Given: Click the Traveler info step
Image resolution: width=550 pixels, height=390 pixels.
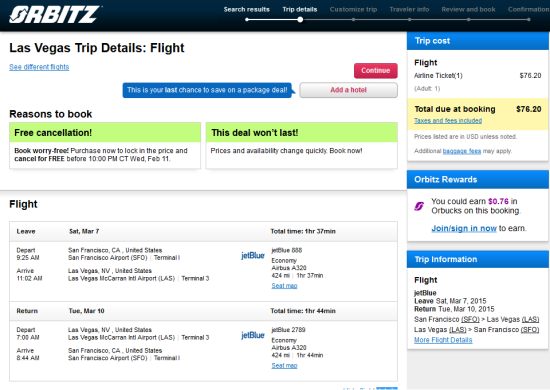Looking at the screenshot, I should tap(409, 9).
